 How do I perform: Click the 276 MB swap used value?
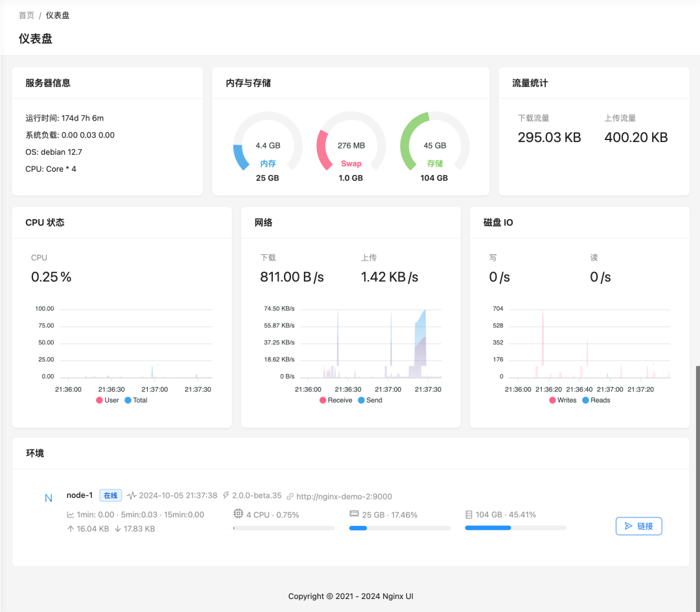pyautogui.click(x=351, y=145)
